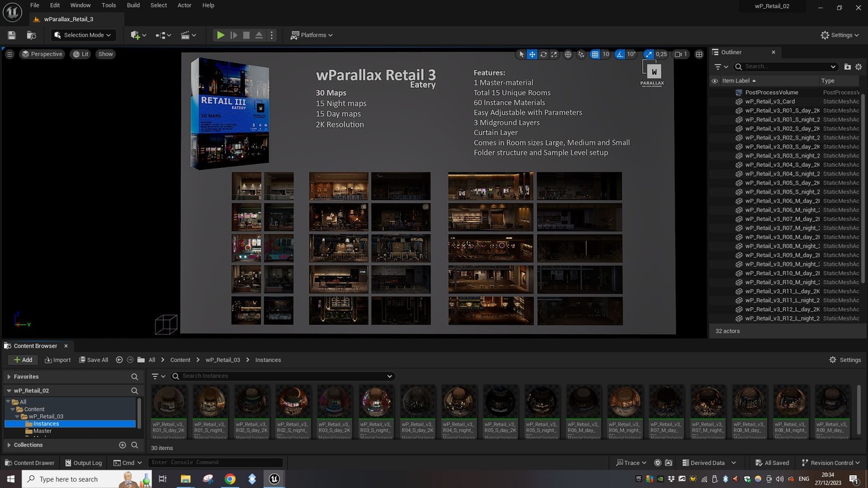Open the browse to asset icon
The height and width of the screenshot is (488, 868).
click(31, 35)
